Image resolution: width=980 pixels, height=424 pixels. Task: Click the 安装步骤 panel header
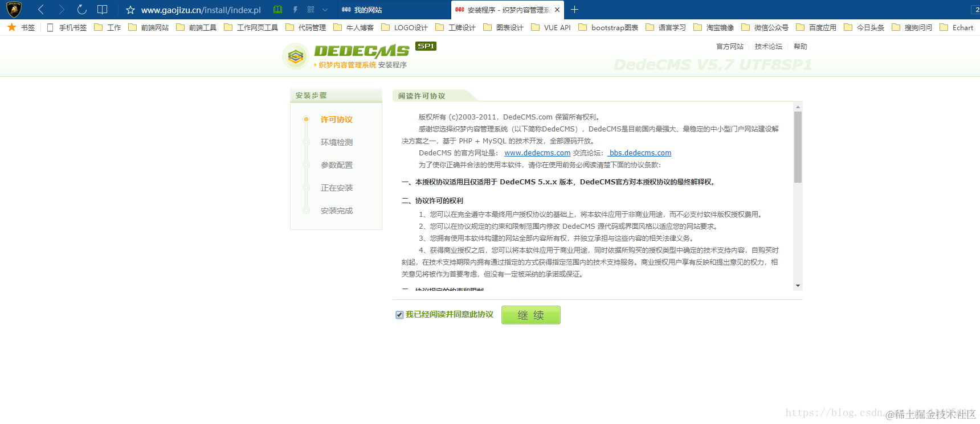[x=336, y=96]
